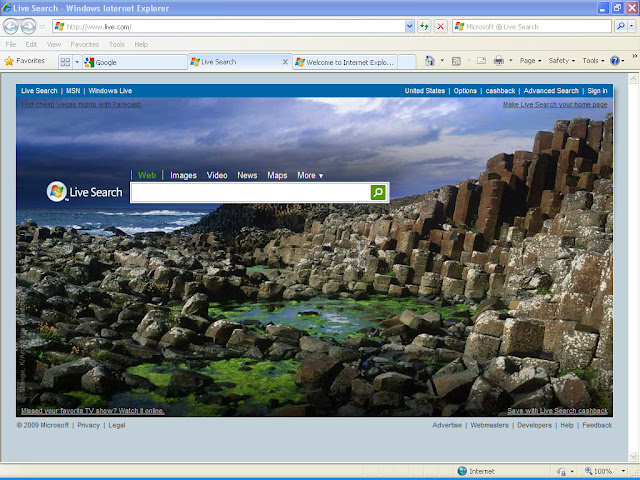The height and width of the screenshot is (480, 640).
Task: Click the Print icon
Action: click(x=498, y=61)
